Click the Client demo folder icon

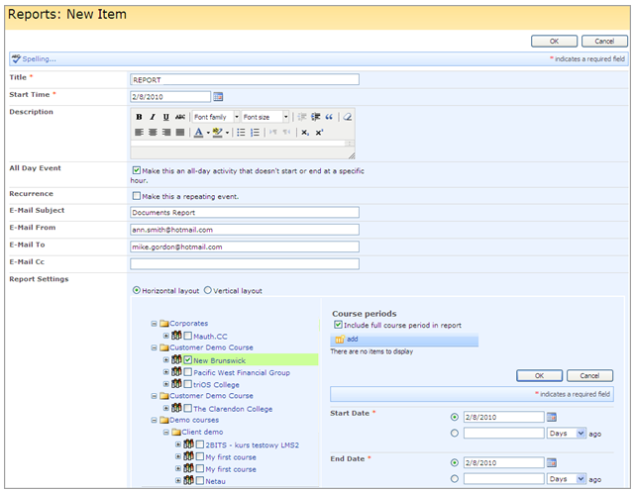[176, 432]
